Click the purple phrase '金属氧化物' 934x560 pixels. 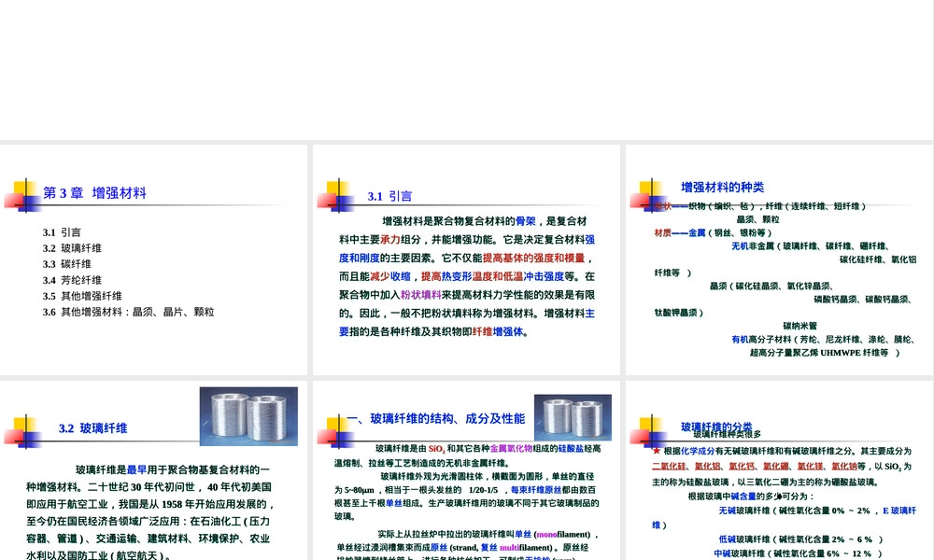511,449
